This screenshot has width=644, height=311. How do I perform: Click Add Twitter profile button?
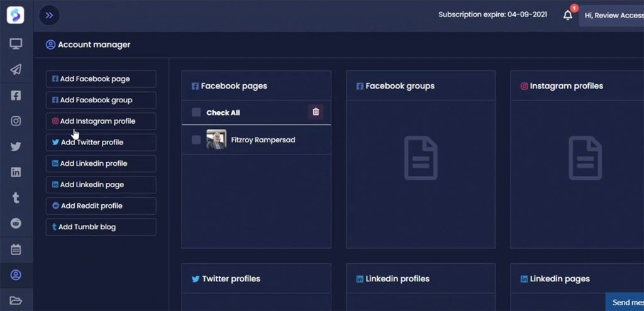pos(101,143)
